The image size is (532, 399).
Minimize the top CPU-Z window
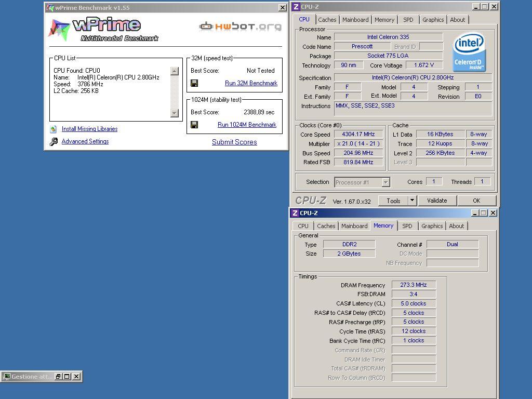(476, 7)
